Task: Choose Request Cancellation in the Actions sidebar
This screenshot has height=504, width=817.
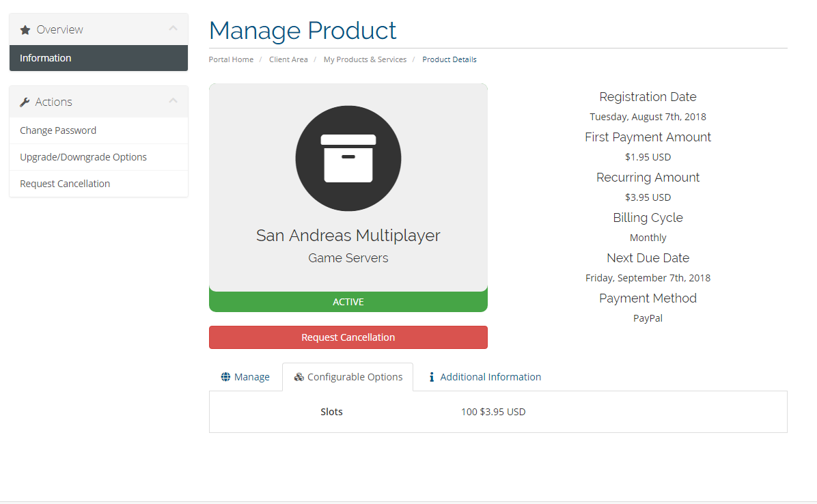Action: click(x=98, y=183)
